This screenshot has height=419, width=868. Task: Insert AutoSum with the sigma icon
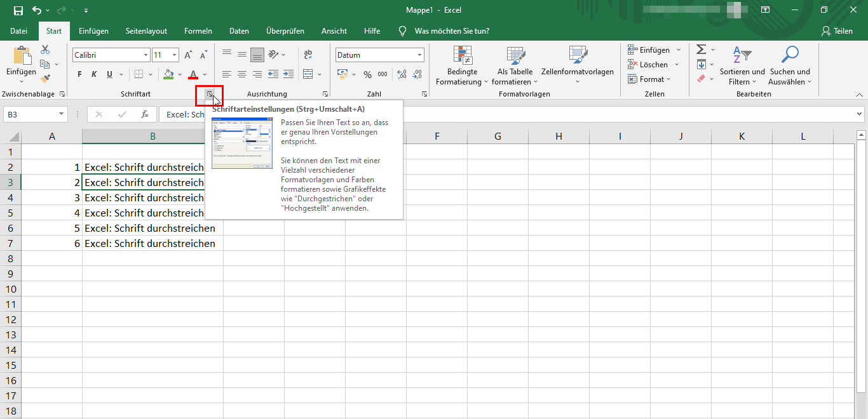(x=701, y=50)
